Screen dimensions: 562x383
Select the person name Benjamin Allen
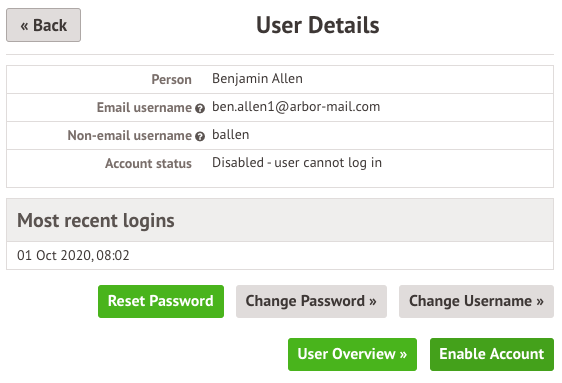click(257, 78)
